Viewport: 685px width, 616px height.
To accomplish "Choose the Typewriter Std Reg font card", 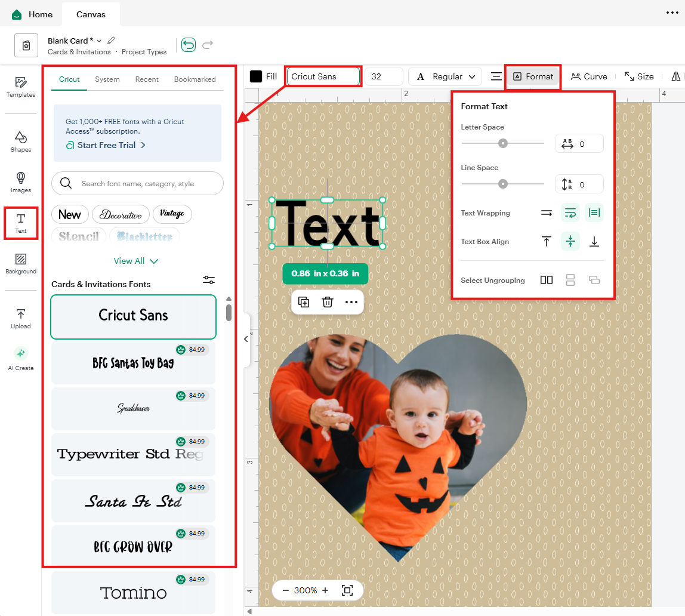I will (x=133, y=454).
